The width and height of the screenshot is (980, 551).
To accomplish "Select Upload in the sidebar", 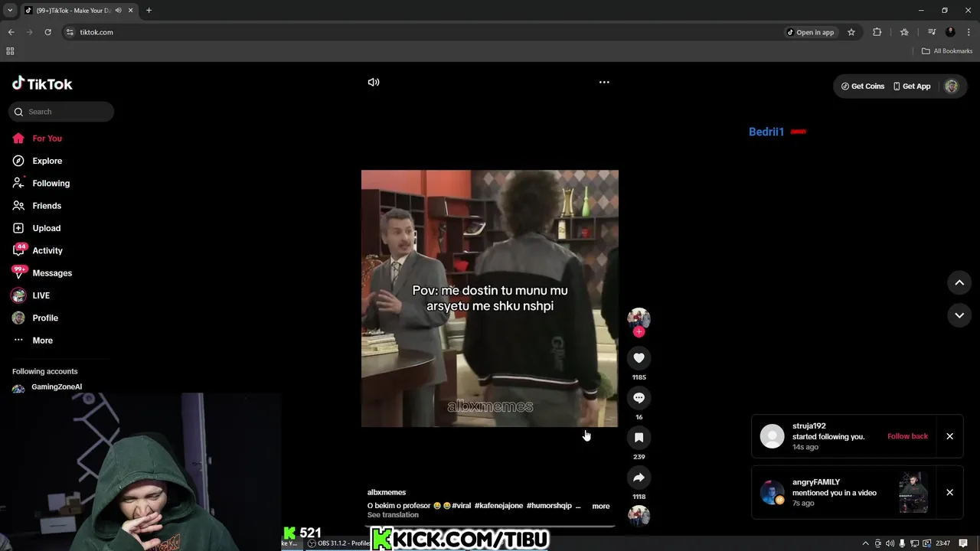I will (46, 228).
